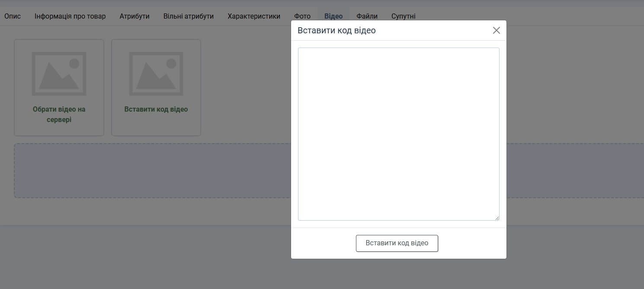The width and height of the screenshot is (644, 289).
Task: Click the image placeholder icon for video code
Action: click(156, 74)
